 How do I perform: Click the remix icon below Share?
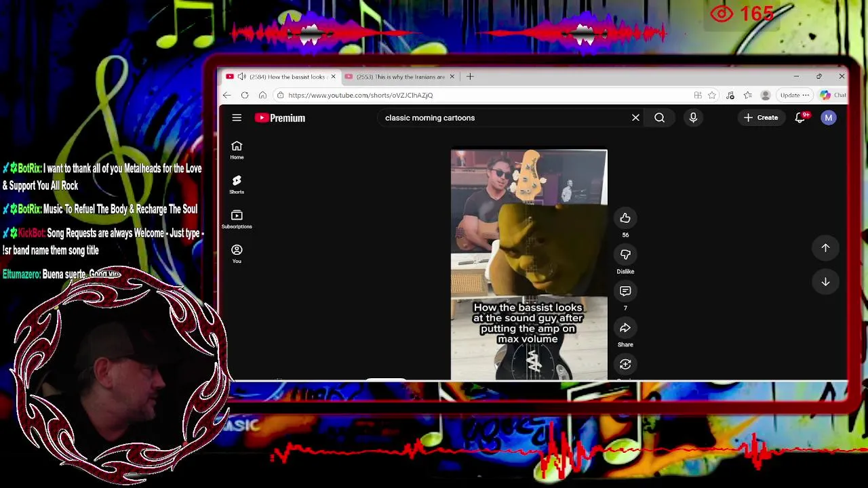[x=625, y=365]
